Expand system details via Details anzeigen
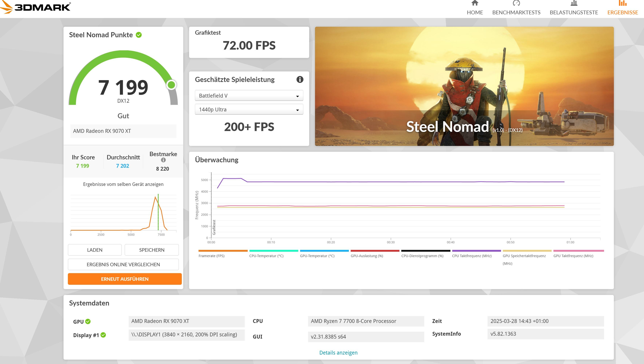This screenshot has width=644, height=364. point(338,353)
